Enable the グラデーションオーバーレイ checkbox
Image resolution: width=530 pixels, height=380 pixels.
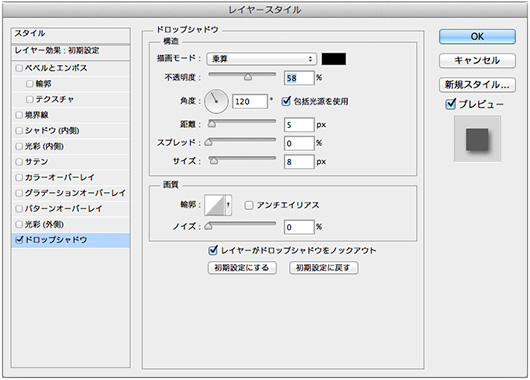(x=19, y=193)
